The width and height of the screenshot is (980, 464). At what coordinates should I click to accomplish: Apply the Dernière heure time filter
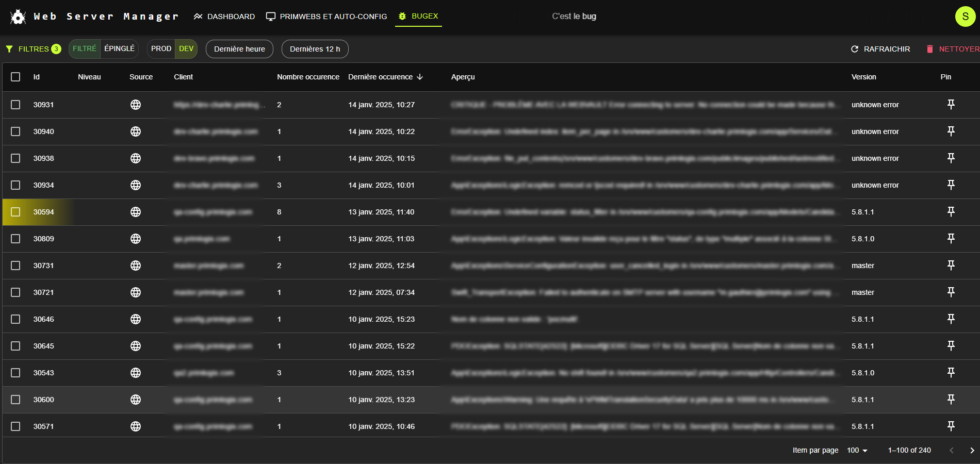click(239, 49)
